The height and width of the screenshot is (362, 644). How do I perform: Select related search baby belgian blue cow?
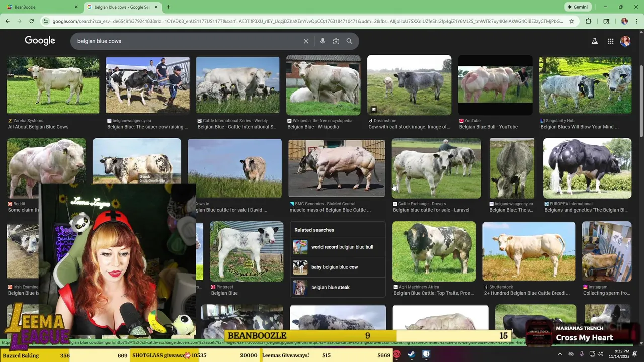(338, 267)
